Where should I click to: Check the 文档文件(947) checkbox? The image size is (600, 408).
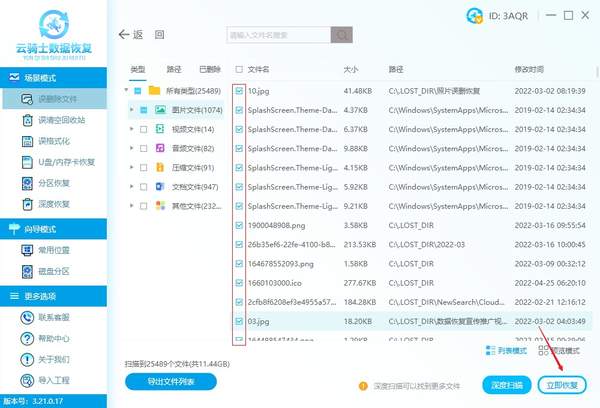click(x=143, y=187)
